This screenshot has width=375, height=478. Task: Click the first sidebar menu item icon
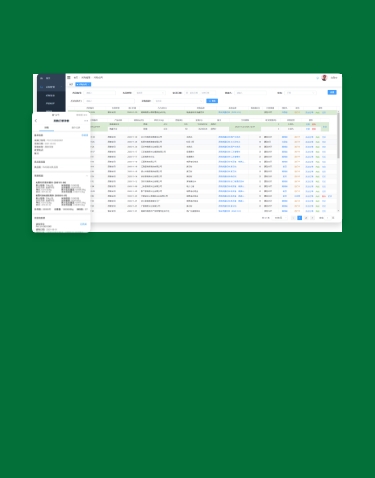(41, 78)
